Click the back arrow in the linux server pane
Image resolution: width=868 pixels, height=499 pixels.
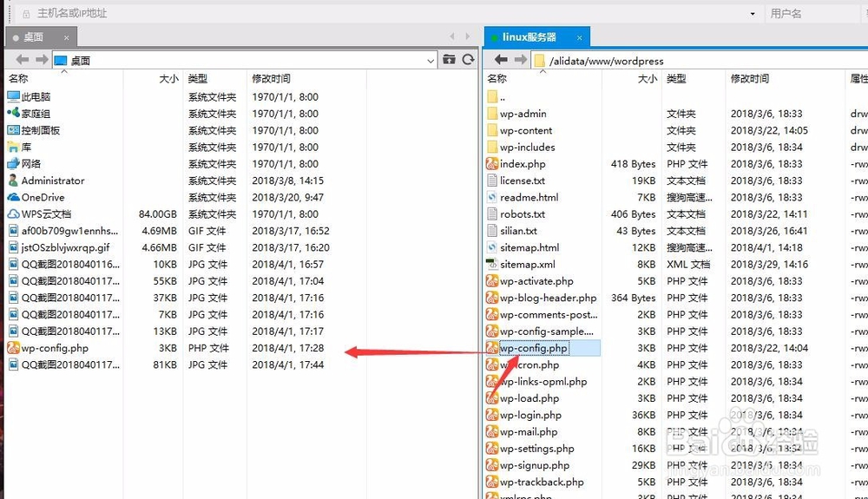(501, 60)
